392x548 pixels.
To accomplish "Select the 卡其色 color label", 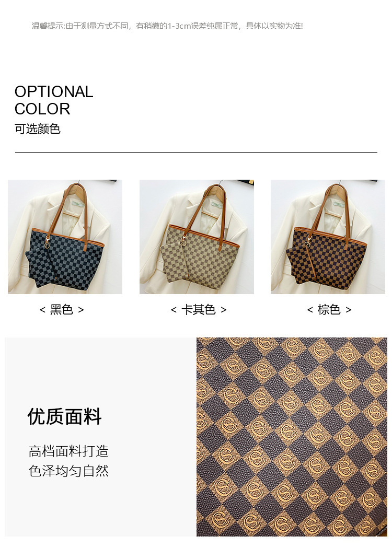I will tap(198, 310).
